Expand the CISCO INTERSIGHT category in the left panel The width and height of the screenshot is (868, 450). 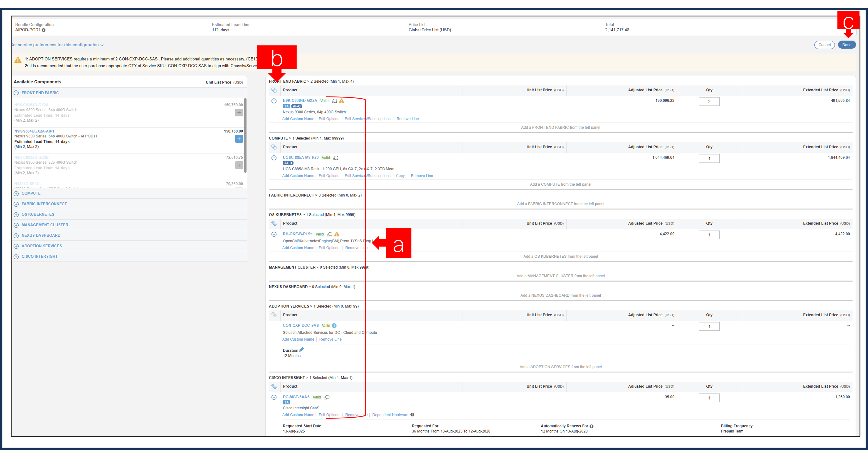tap(16, 256)
